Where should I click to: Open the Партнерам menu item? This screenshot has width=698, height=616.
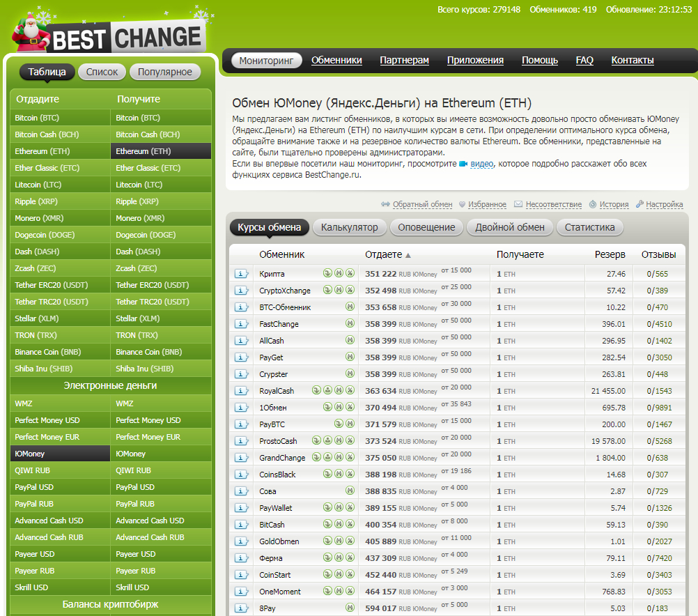(x=404, y=60)
